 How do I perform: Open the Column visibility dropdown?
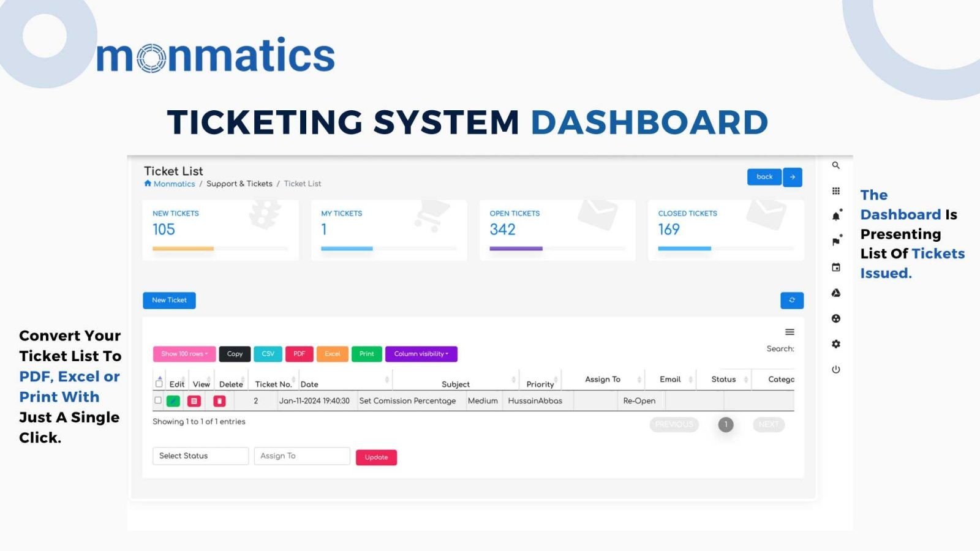pos(421,354)
